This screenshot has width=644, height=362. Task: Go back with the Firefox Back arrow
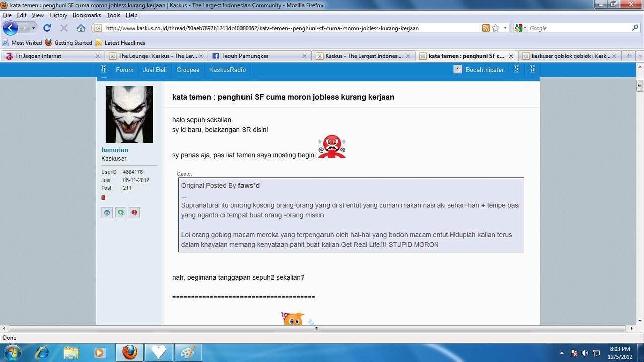pyautogui.click(x=10, y=28)
